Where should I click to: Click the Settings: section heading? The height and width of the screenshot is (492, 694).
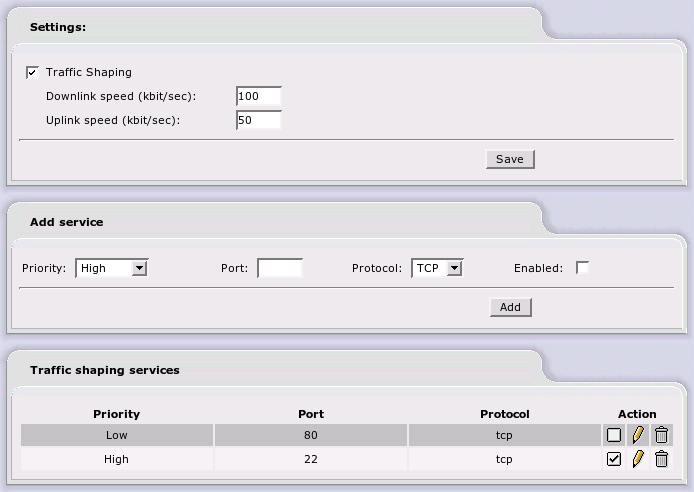[58, 27]
